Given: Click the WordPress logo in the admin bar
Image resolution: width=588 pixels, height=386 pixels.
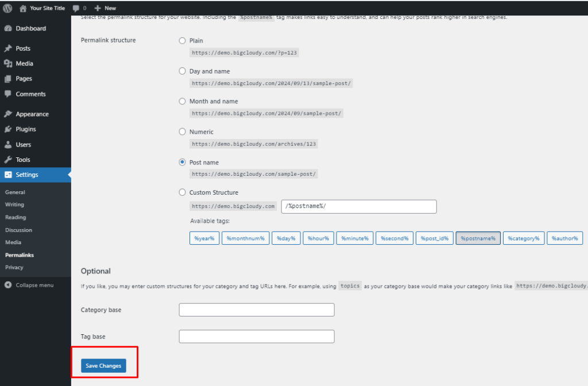Looking at the screenshot, I should [x=7, y=8].
